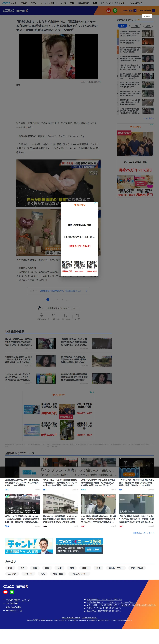This screenshot has height=644, width=159.
Task: Go to article page 3
Action: click(x=57, y=300)
